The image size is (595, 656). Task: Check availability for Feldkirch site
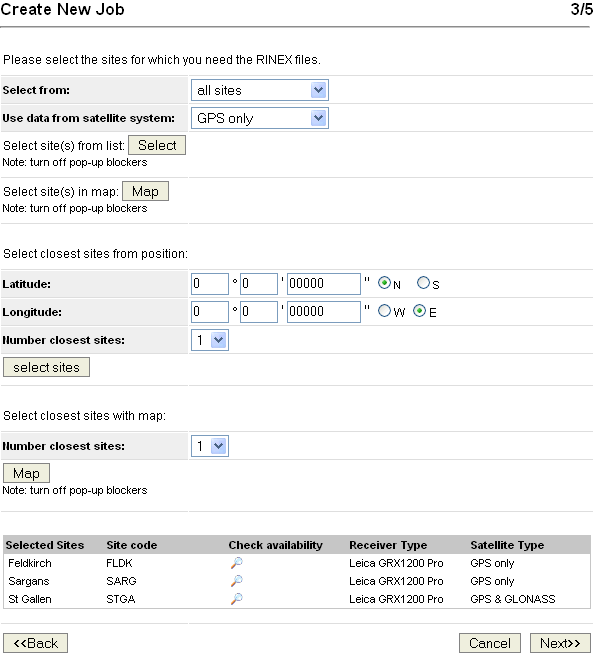click(236, 563)
